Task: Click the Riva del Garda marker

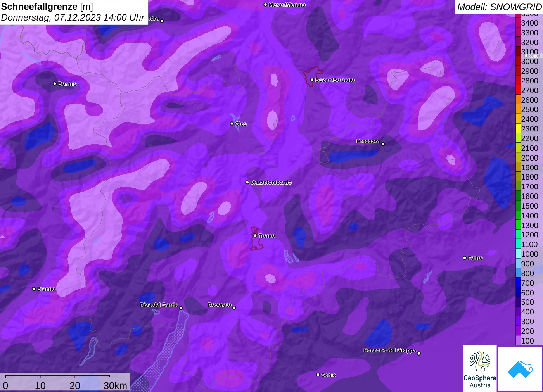Action: click(x=181, y=308)
